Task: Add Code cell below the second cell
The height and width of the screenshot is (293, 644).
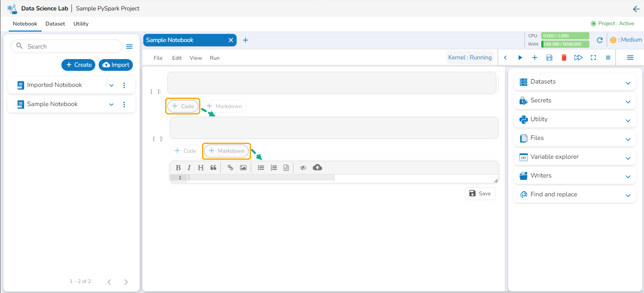Action: [185, 151]
